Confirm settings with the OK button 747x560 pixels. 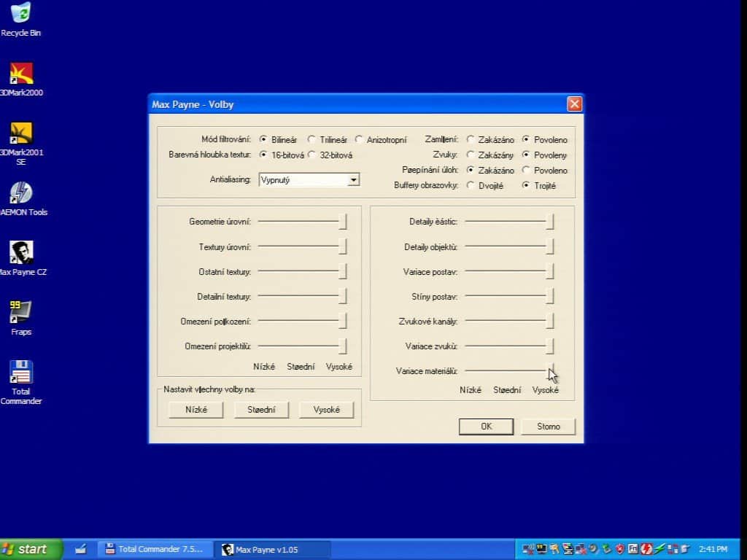(x=486, y=426)
